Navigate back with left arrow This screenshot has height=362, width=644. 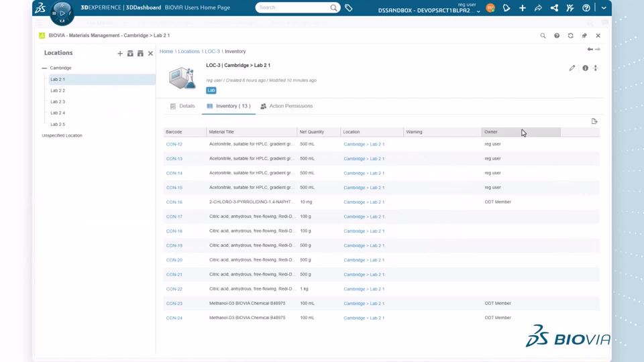(590, 49)
